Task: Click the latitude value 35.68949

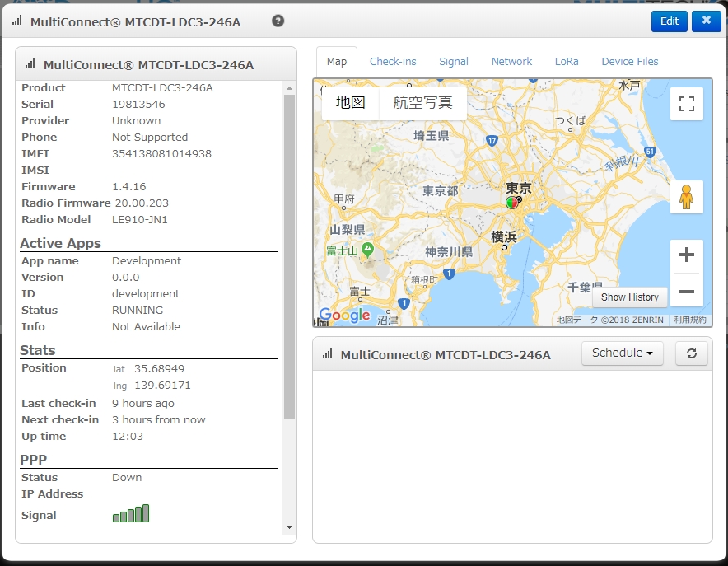Action: 159,368
